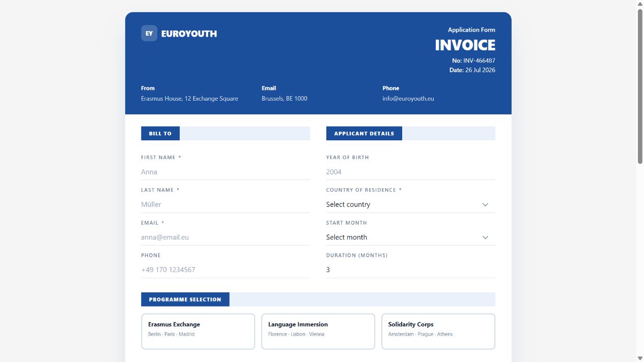This screenshot has width=644, height=362.
Task: Click the Duration (Months) field
Action: click(410, 269)
